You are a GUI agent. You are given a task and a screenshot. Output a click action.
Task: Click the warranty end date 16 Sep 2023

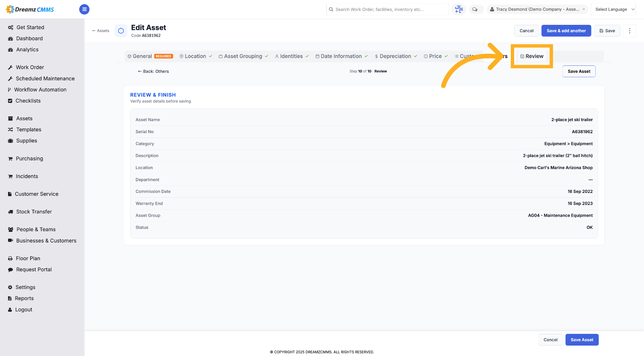point(580,204)
